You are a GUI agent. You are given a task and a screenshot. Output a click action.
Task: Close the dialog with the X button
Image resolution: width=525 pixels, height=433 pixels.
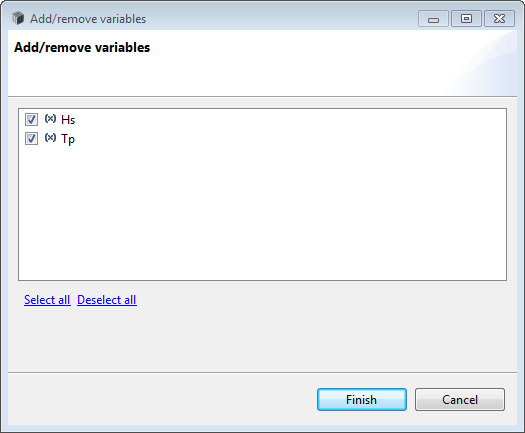pos(499,19)
